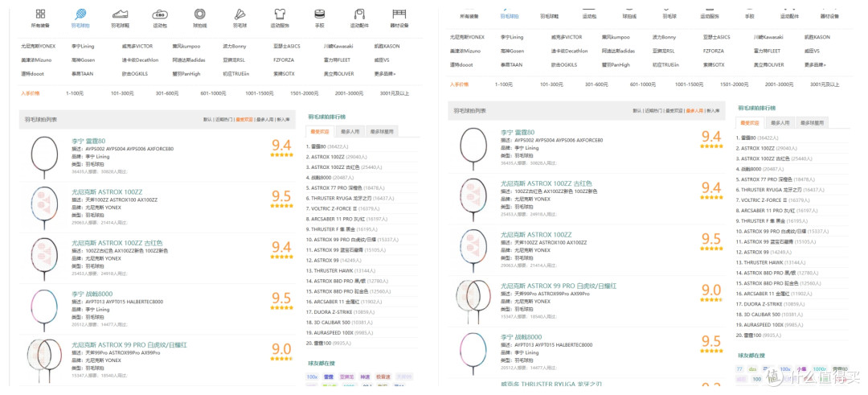Filter by brand 李宁Lining in left page
The image size is (868, 395).
click(83, 46)
